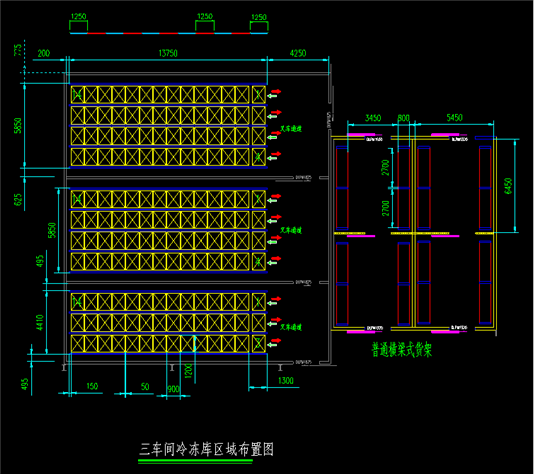
Task: Select the 4410 vertical dimension
Action: (x=40, y=322)
